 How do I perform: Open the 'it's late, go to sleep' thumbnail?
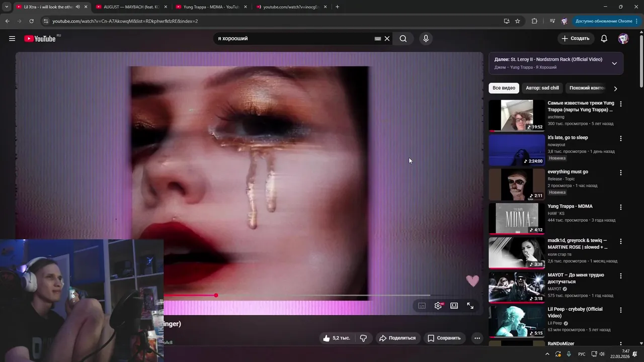point(517,150)
